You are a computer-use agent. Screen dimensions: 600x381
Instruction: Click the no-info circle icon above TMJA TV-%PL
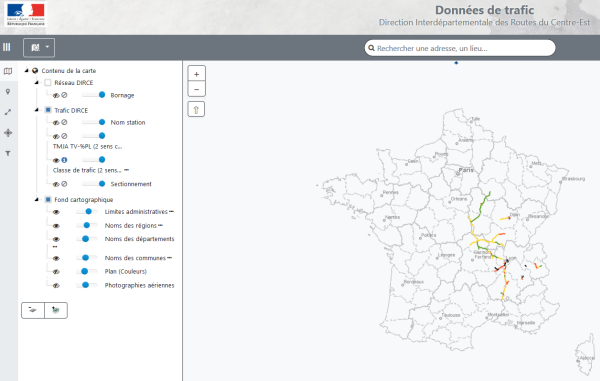click(x=64, y=136)
